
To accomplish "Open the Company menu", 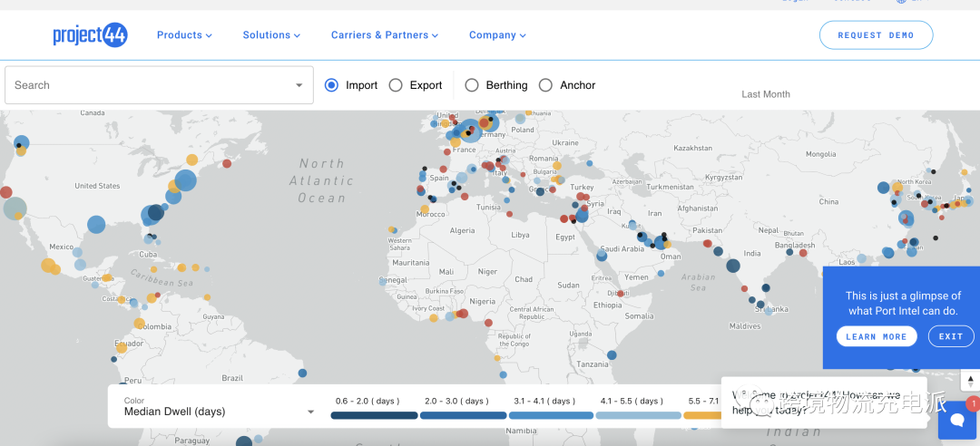I will 496,35.
